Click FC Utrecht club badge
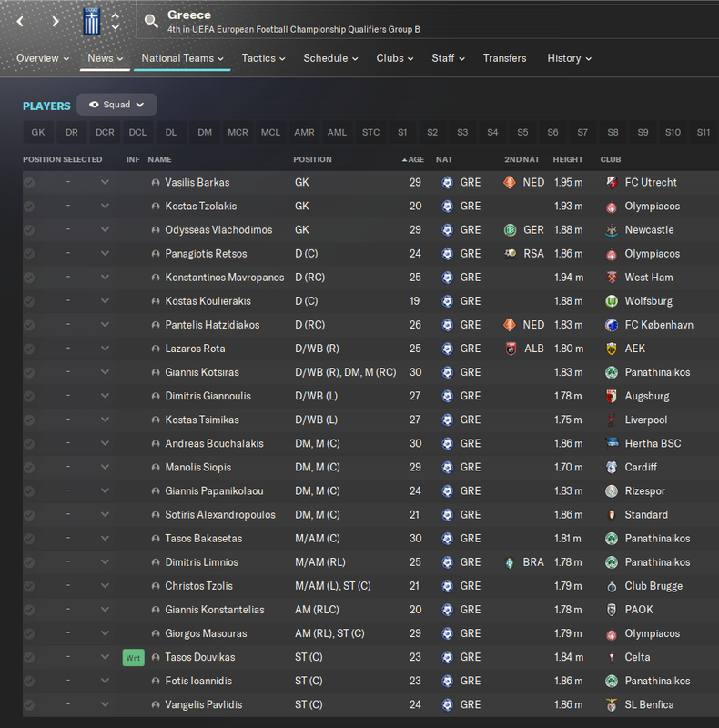This screenshot has height=728, width=719. [x=612, y=183]
